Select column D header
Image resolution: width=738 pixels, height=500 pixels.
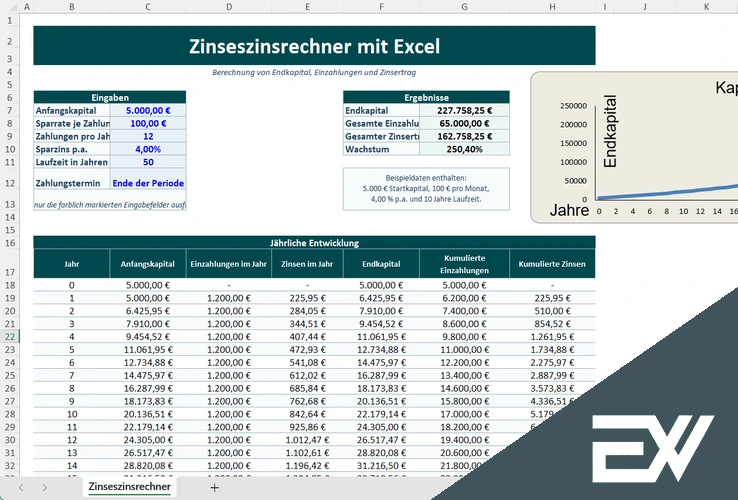click(x=227, y=7)
